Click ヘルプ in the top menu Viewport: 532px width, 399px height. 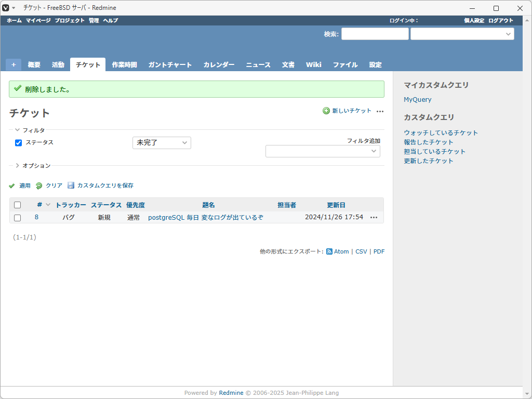click(111, 20)
